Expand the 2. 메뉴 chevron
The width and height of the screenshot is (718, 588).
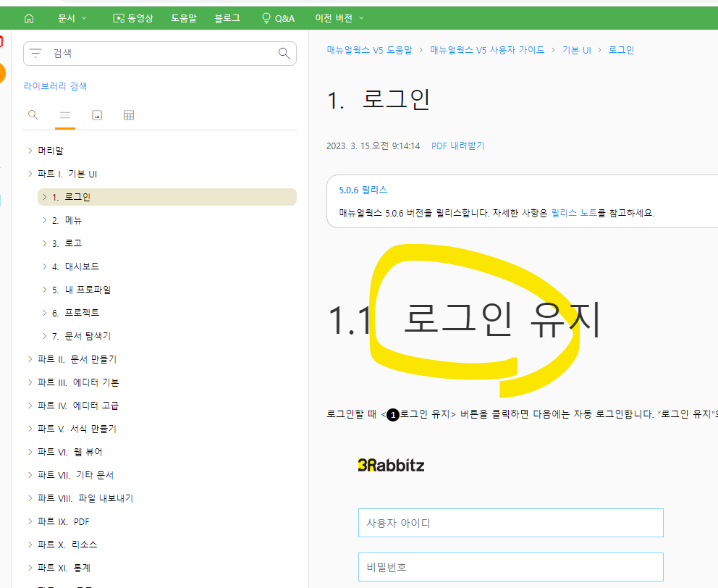(x=44, y=220)
